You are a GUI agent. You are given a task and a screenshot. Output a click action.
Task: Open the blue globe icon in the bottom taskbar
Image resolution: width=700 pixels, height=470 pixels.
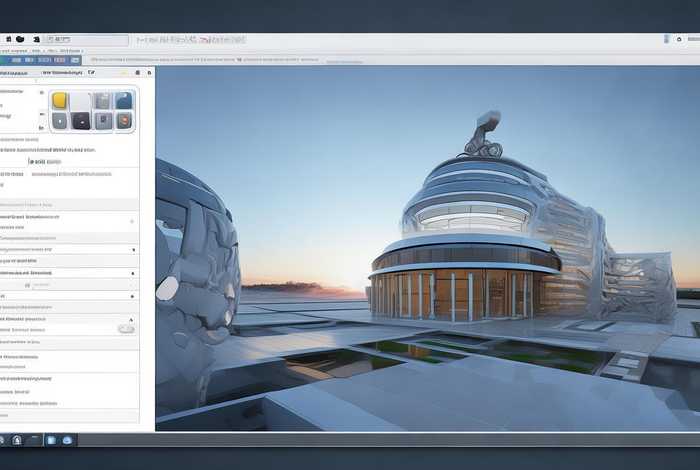pyautogui.click(x=67, y=440)
